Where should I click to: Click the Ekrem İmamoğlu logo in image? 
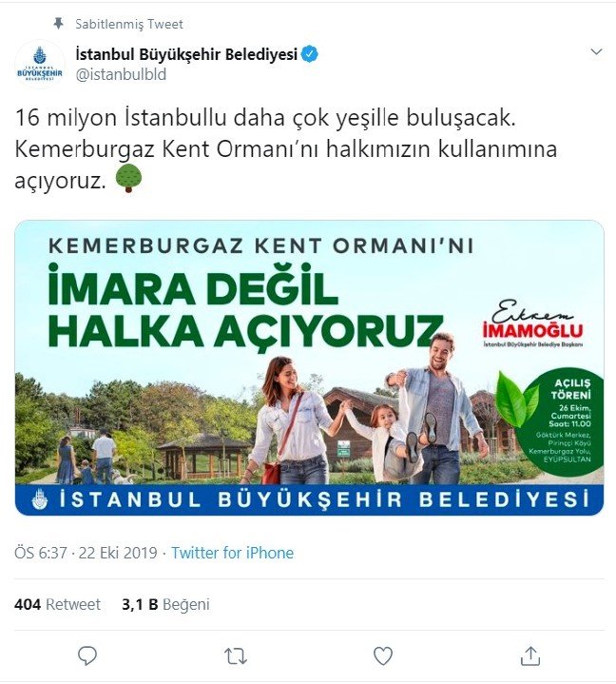(532, 323)
